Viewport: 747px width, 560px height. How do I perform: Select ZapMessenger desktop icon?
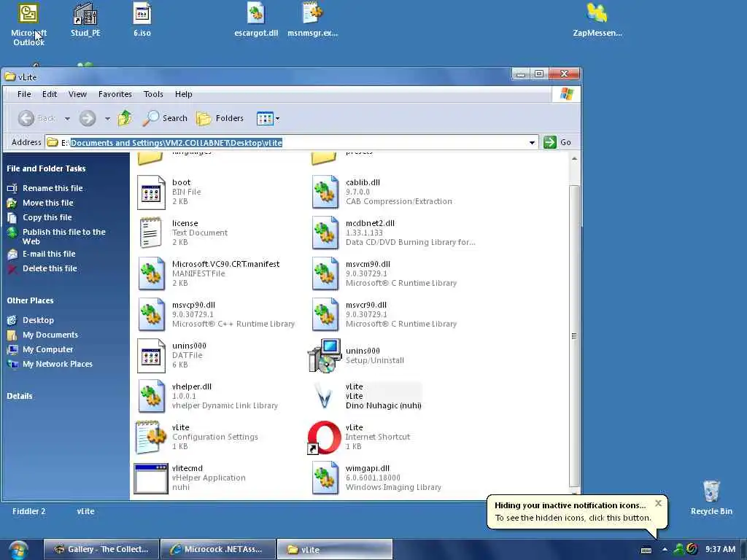[x=597, y=20]
